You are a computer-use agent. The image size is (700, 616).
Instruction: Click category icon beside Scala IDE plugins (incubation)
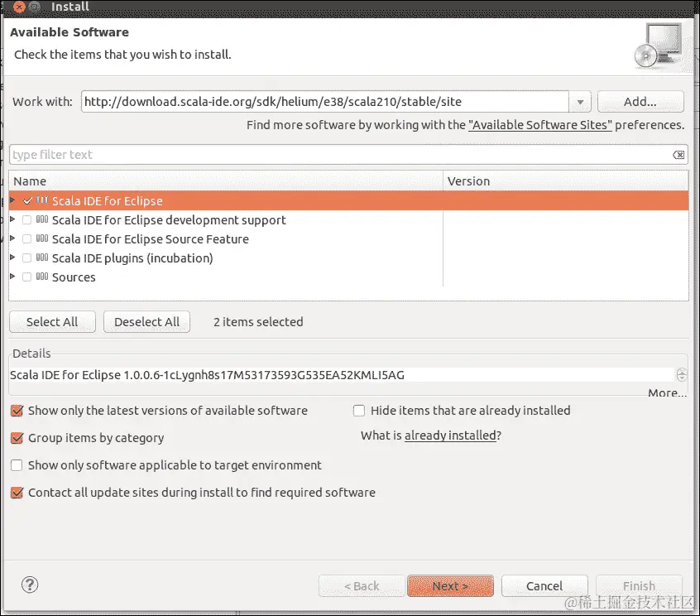coord(42,257)
